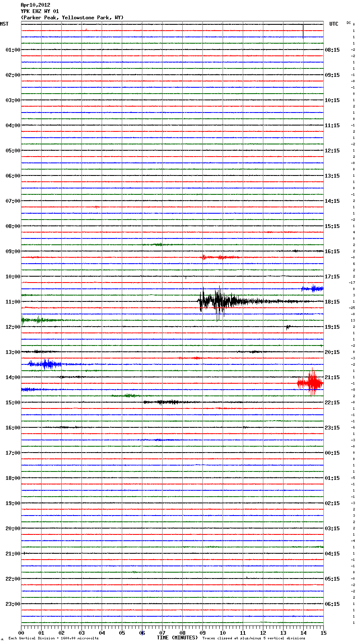
Task: Click minute tick '09' on bottom axis
Action: [x=202, y=633]
